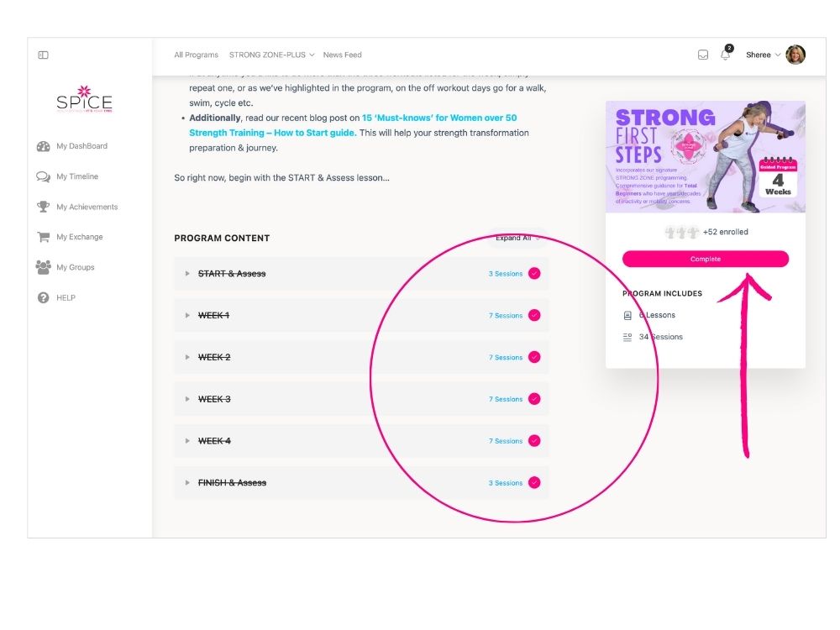Toggle FINISH & Assess completion checkmark
The image size is (840, 630).
[x=534, y=483]
